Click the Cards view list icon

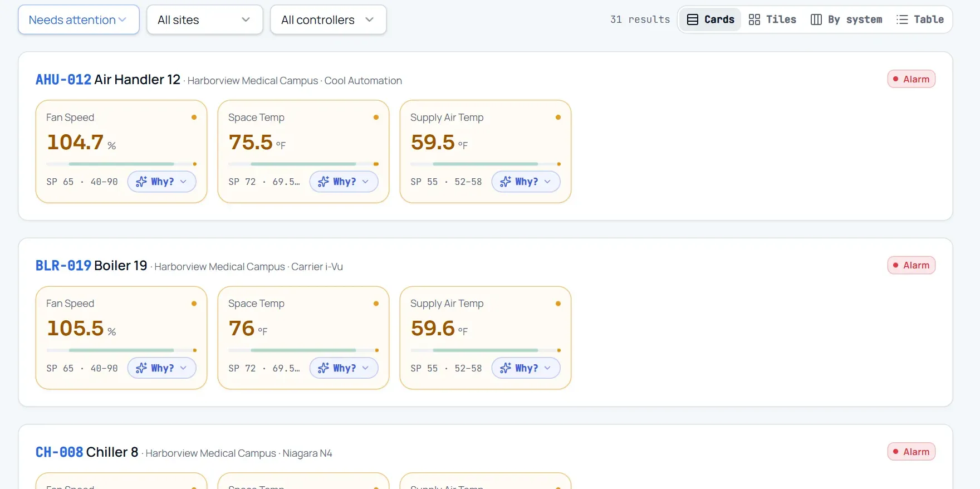coord(693,19)
